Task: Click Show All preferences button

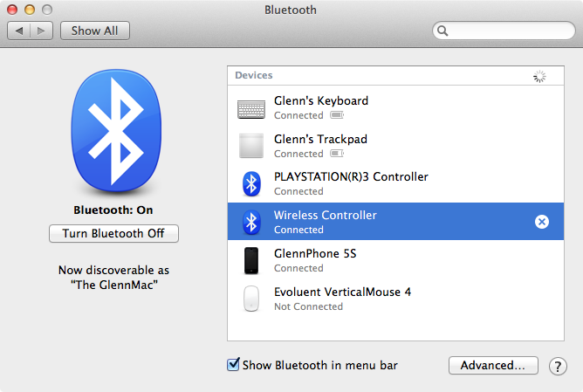Action: 95,31
